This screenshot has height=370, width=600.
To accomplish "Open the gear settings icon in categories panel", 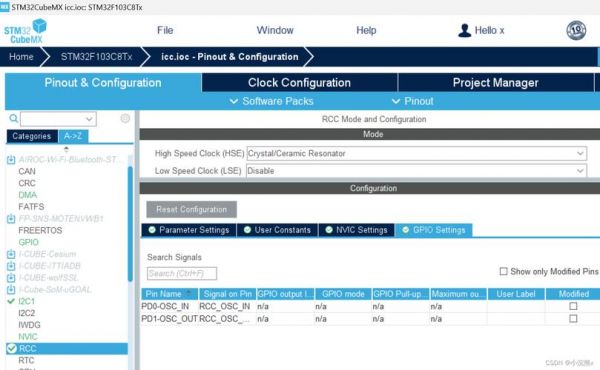I will 125,119.
